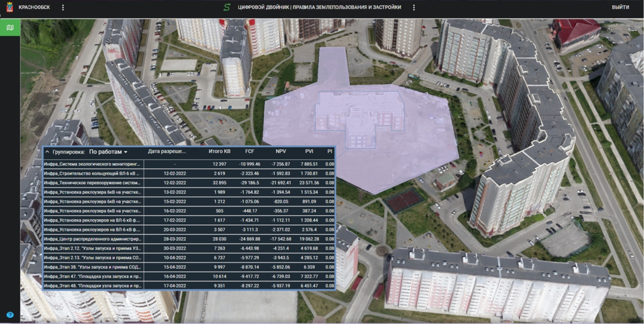The height and width of the screenshot is (324, 644).
Task: Click the Краснообск city label
Action: 34,7
